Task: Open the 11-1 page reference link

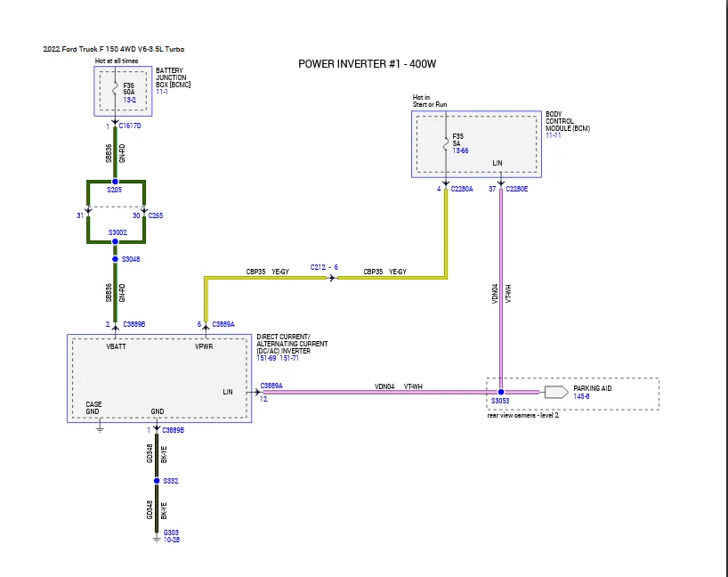Action: point(162,92)
